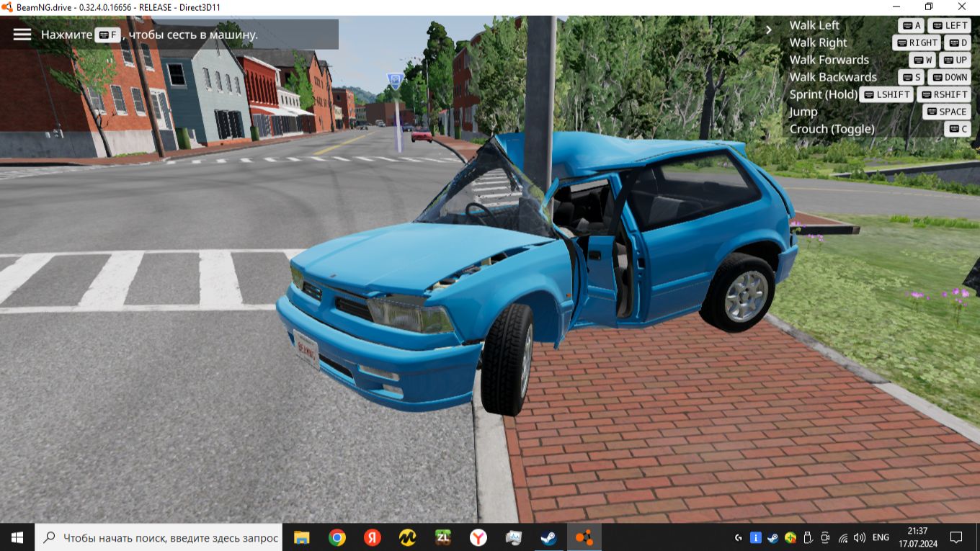Open Yandex Browser from the taskbar

[478, 537]
